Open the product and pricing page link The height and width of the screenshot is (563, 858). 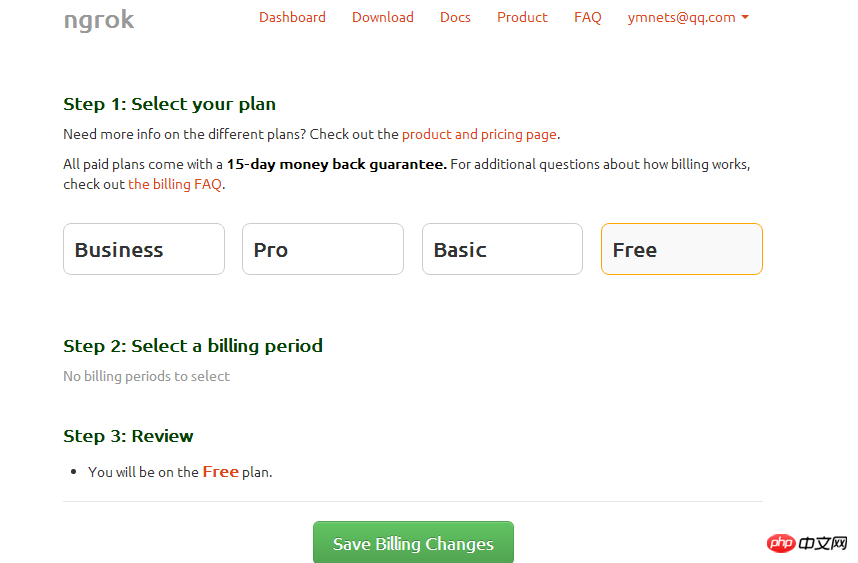[x=479, y=135]
